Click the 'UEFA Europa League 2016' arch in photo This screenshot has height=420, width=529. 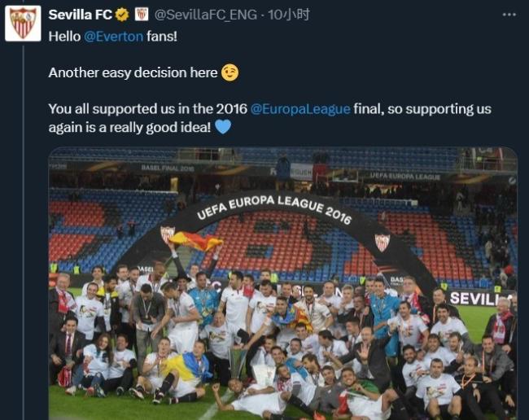[x=274, y=209]
